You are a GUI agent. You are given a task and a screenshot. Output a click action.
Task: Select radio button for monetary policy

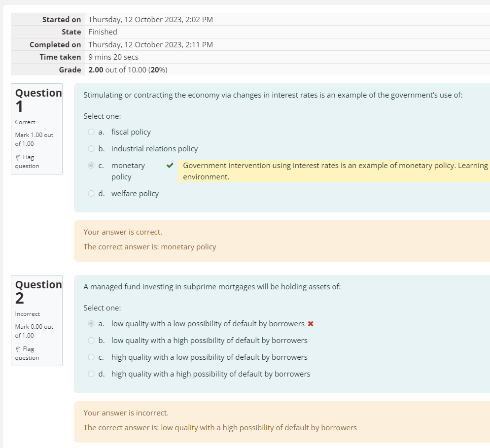click(91, 165)
